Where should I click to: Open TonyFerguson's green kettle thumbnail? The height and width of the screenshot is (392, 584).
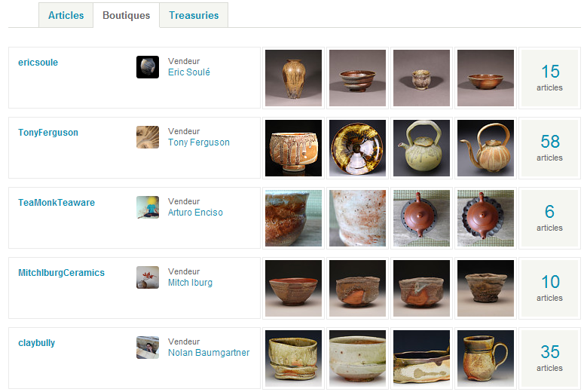click(x=422, y=148)
